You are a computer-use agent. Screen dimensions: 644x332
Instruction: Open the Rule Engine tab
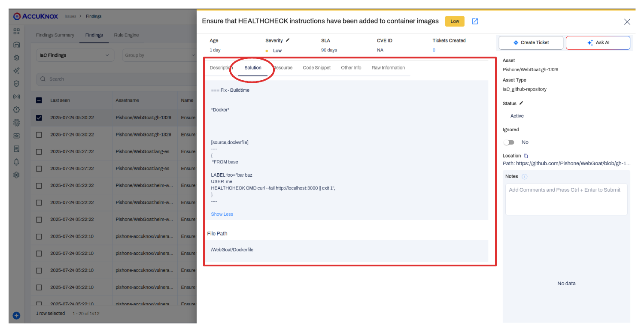click(x=126, y=35)
